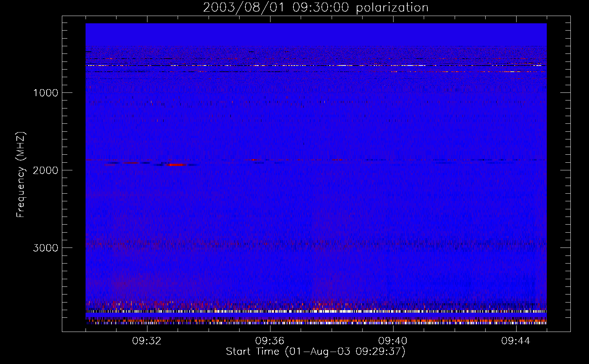Select the 'Frequency (MHZ)' axis label
This screenshot has width=589, height=364.
[21, 175]
